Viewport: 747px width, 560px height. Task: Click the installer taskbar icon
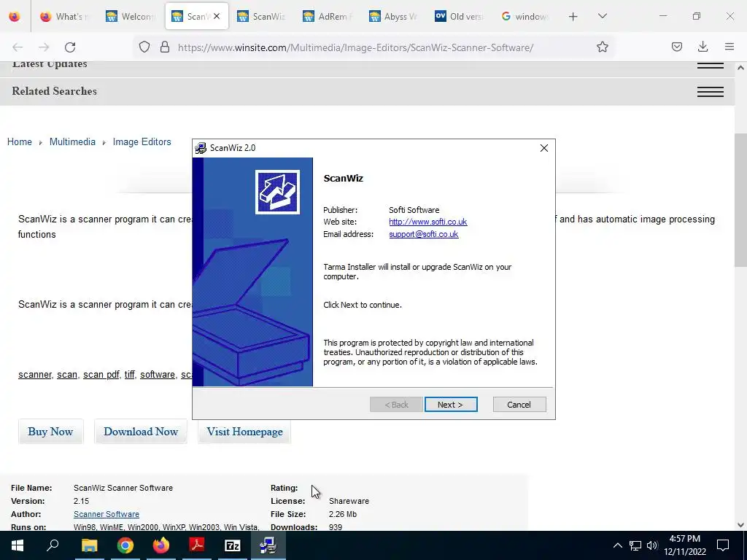tap(268, 545)
